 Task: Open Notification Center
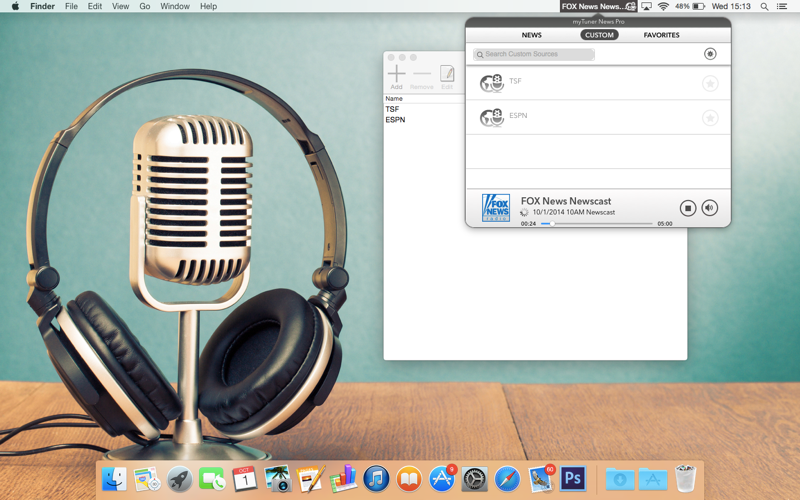(x=782, y=6)
